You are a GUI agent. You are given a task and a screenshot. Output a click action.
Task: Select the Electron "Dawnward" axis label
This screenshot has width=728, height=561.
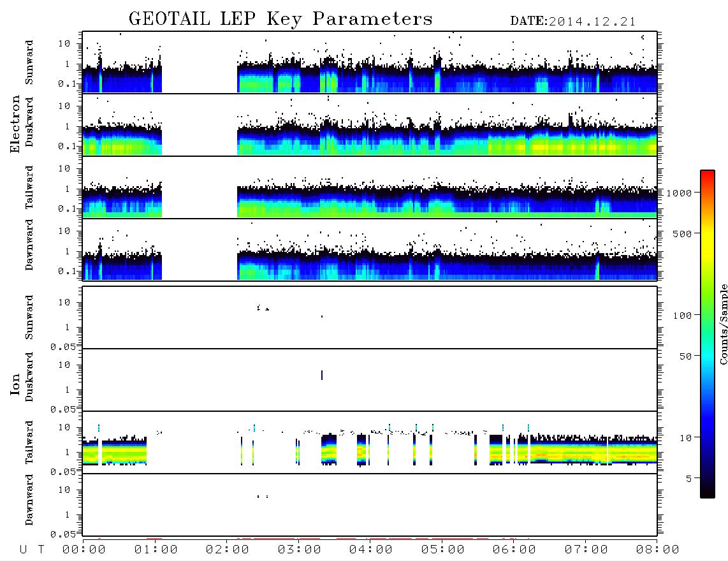[x=29, y=245]
